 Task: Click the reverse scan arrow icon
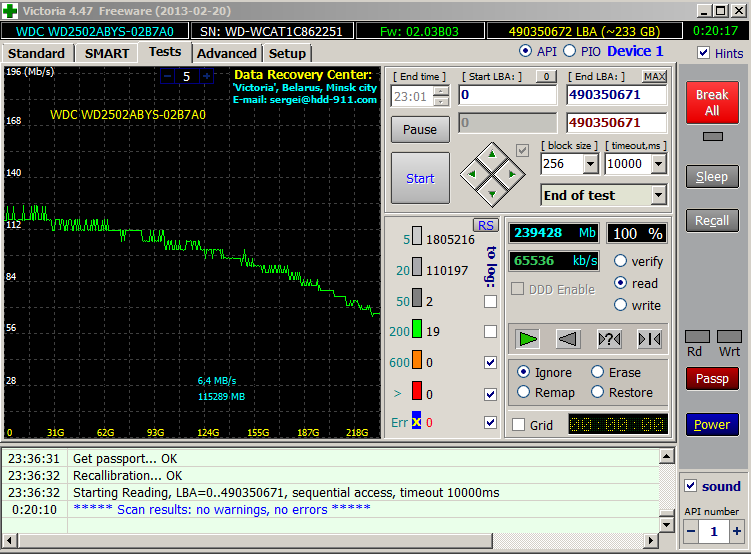pyautogui.click(x=568, y=339)
